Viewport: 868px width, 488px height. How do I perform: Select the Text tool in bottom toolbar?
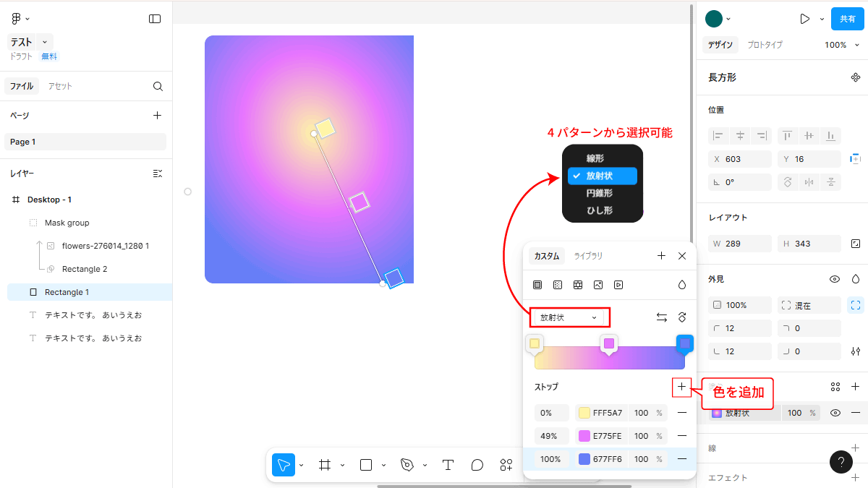click(448, 465)
